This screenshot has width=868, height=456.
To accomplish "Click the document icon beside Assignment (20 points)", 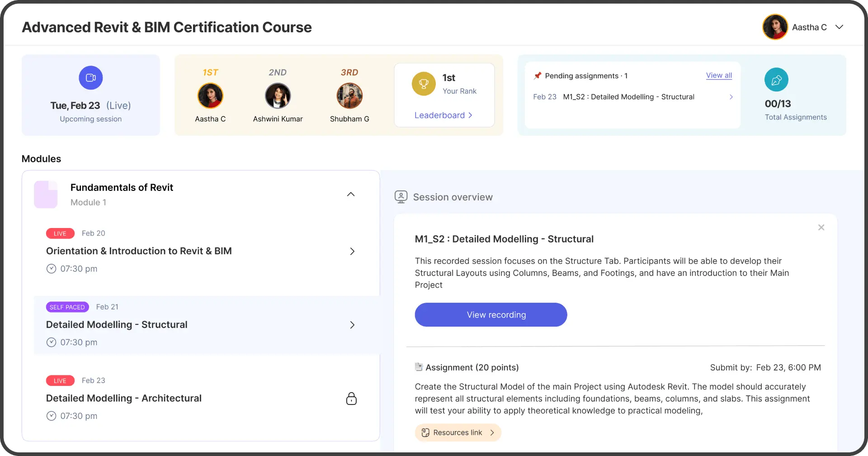I will (419, 367).
